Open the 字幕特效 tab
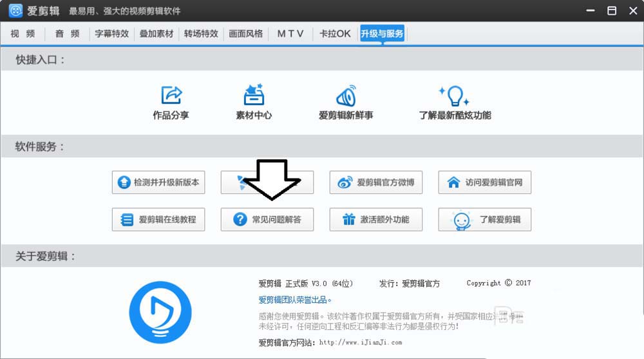This screenshot has height=359, width=644. (x=111, y=34)
